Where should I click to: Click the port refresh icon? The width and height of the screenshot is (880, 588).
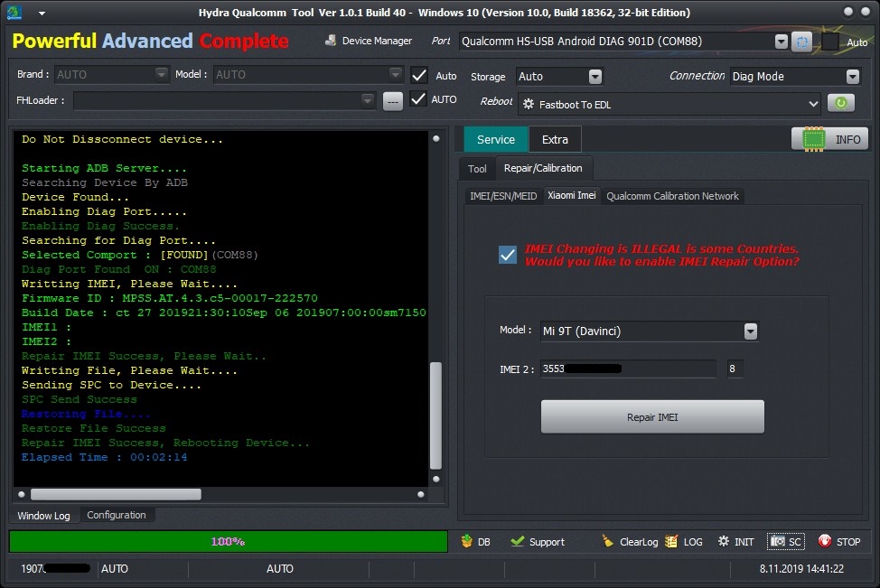pos(801,42)
